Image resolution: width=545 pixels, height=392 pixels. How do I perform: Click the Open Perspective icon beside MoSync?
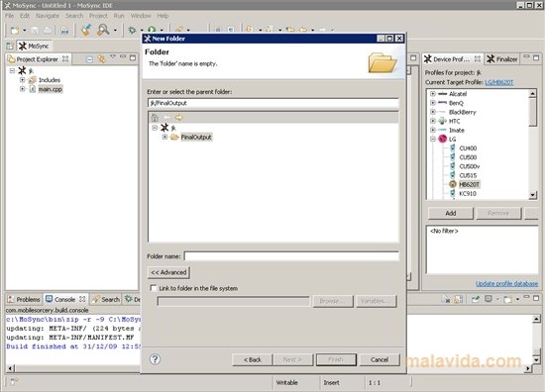tap(10, 46)
